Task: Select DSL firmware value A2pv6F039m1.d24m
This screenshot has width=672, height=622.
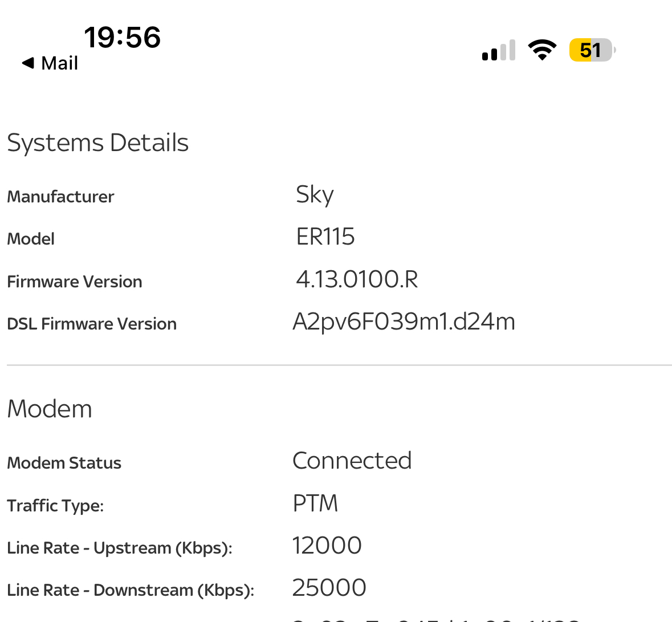Action: [404, 322]
